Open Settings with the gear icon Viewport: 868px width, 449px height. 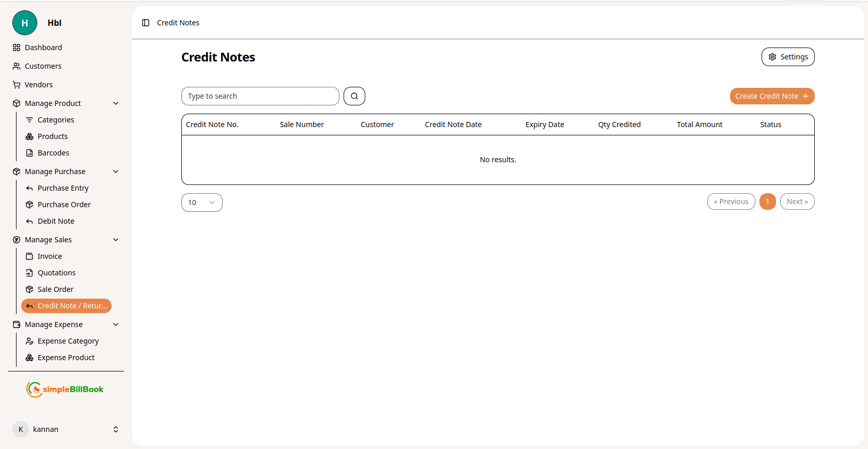(x=787, y=57)
